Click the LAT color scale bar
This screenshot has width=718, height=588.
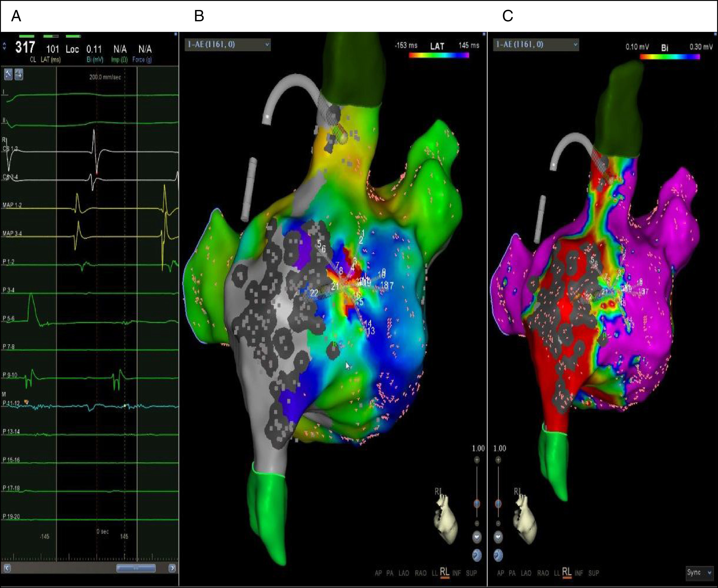[439, 55]
